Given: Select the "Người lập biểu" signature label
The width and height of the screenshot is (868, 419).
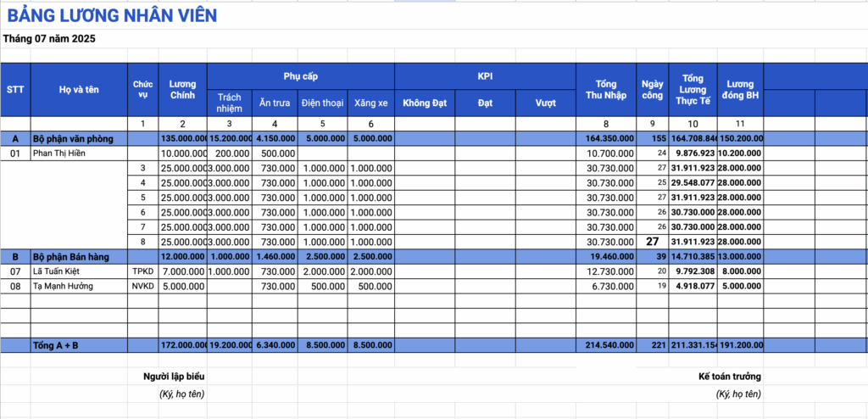Looking at the screenshot, I should tap(173, 376).
